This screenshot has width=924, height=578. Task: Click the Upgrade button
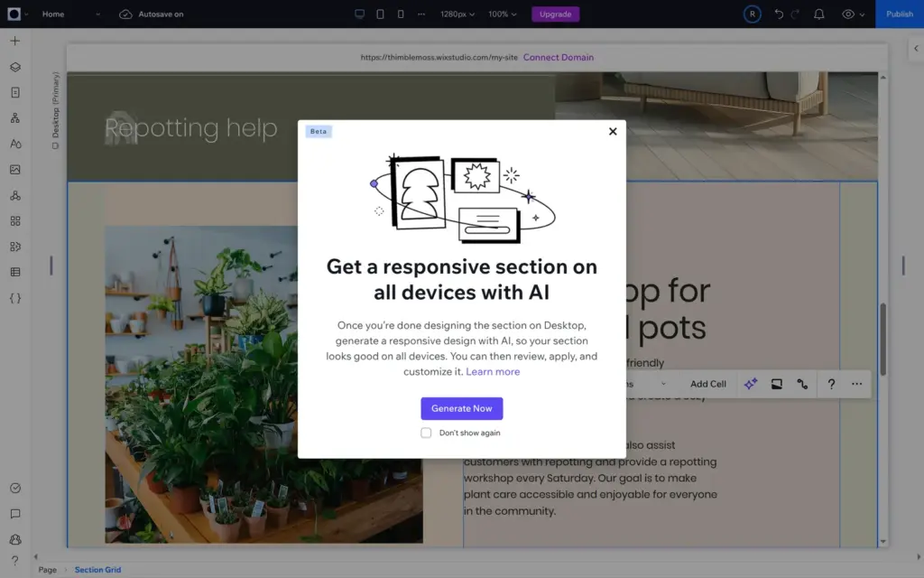[555, 14]
